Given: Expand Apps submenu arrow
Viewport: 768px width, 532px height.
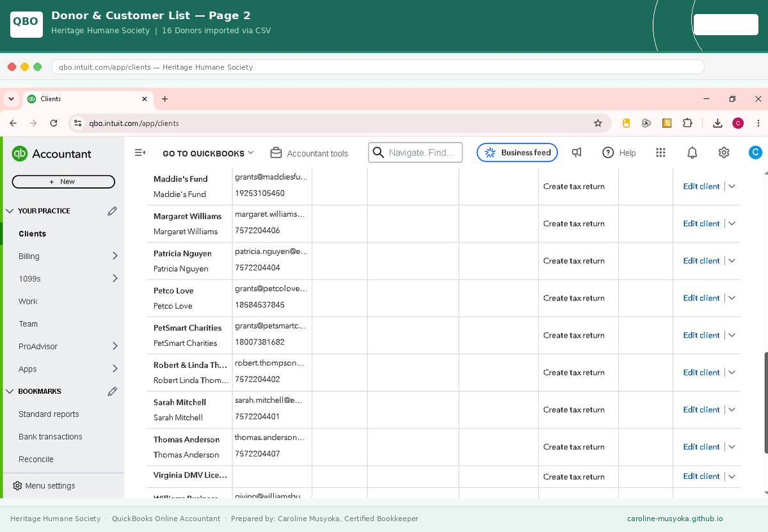Looking at the screenshot, I should pyautogui.click(x=115, y=369).
